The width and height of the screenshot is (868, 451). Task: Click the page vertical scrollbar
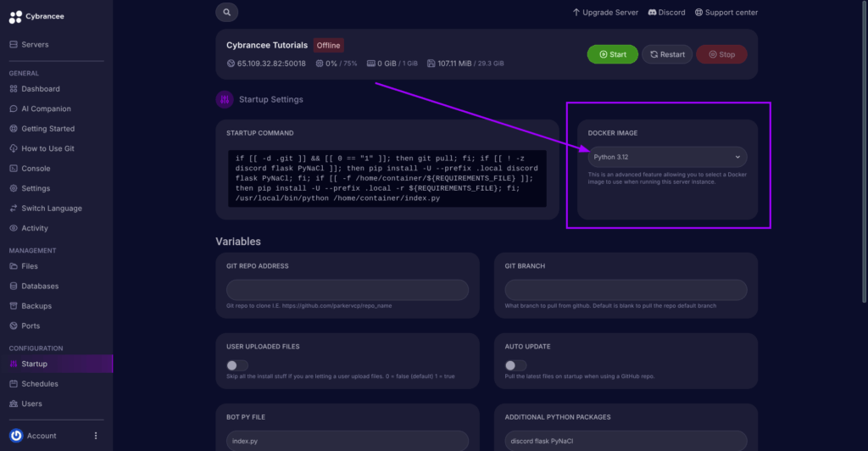pos(864,153)
